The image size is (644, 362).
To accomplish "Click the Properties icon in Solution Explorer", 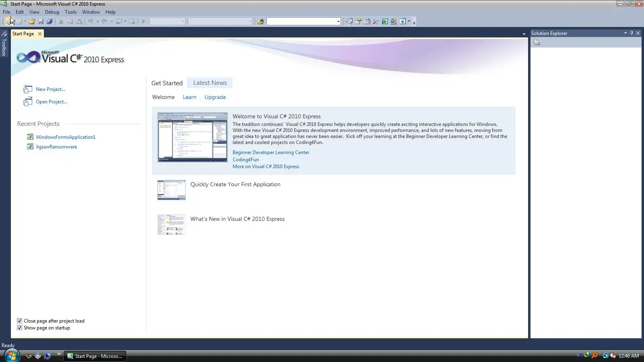I will point(537,42).
